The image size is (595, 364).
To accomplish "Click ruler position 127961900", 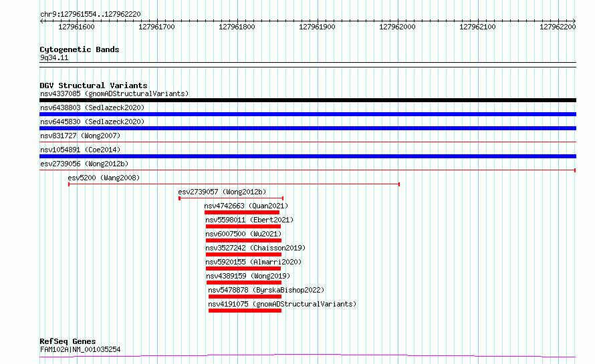I will 318,27.
